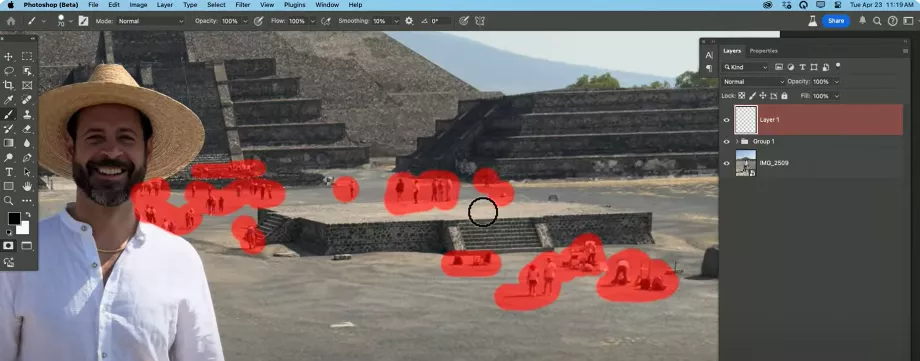The height and width of the screenshot is (361, 920).
Task: Hide the Layer 1 layer
Action: [726, 120]
